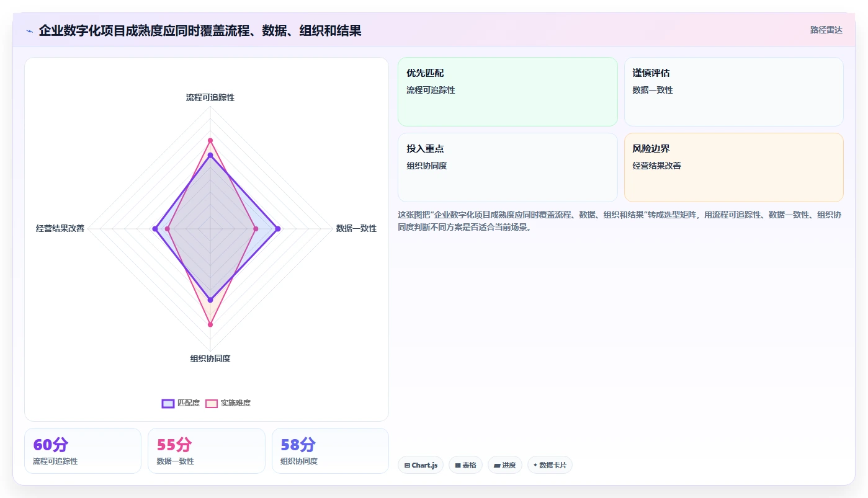
Task: Click the 表格 tag label
Action: [x=469, y=465]
